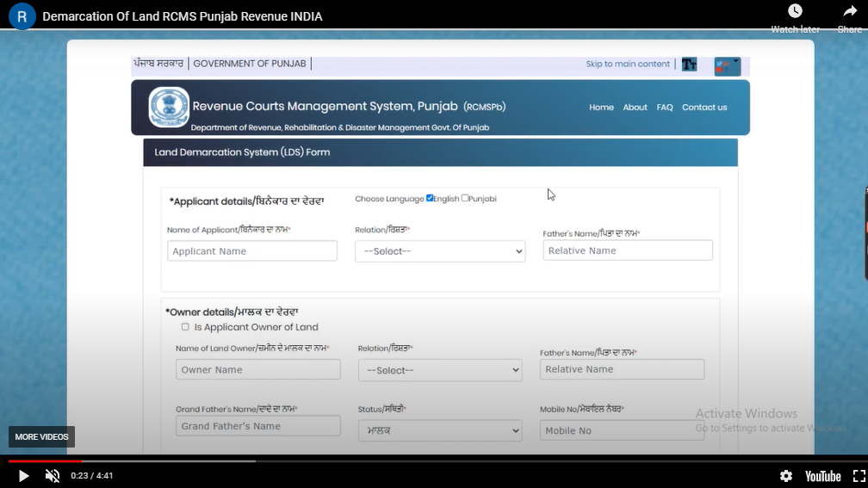The image size is (868, 488).
Task: Click the text size Tt icon
Action: point(689,65)
